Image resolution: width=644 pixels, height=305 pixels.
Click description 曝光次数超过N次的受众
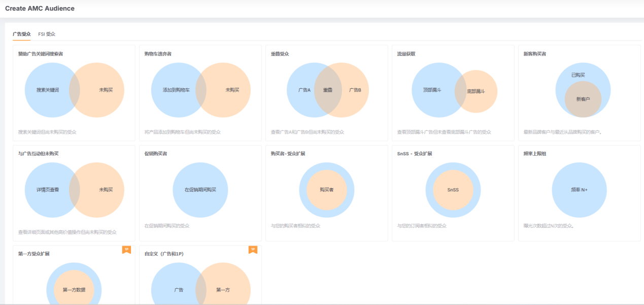[549, 226]
